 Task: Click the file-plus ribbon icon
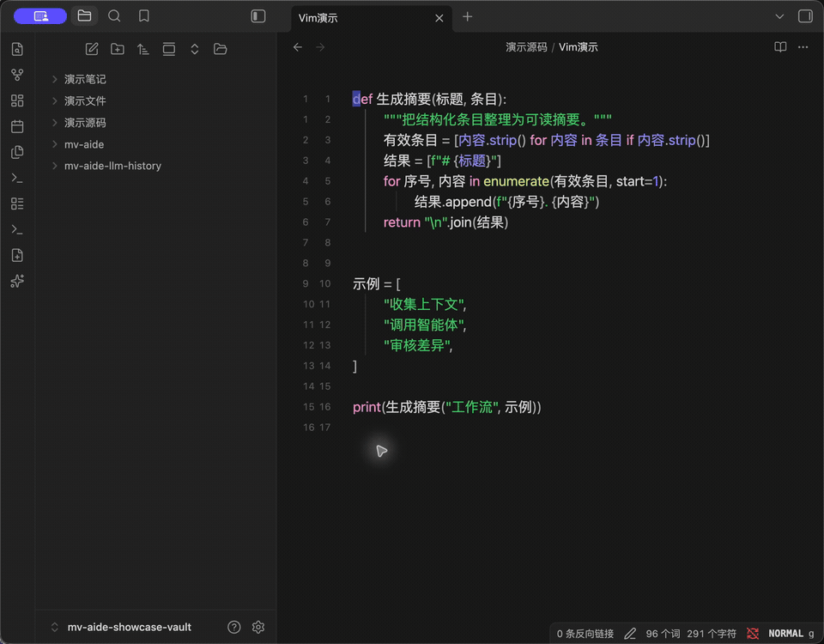click(x=17, y=256)
